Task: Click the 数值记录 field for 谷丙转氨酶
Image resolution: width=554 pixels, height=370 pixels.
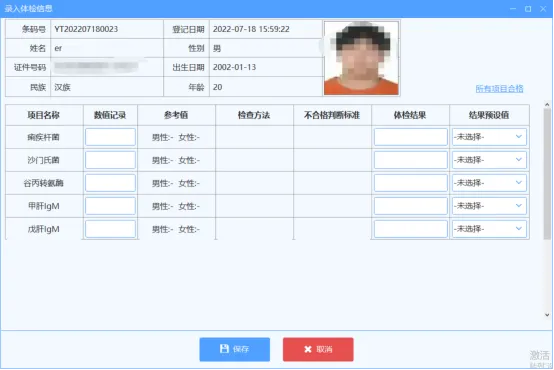Action: [110, 183]
